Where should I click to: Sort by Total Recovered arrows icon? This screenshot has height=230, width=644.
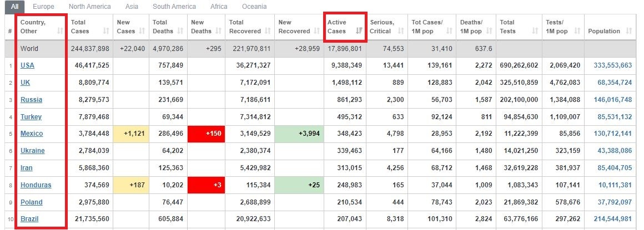268,31
